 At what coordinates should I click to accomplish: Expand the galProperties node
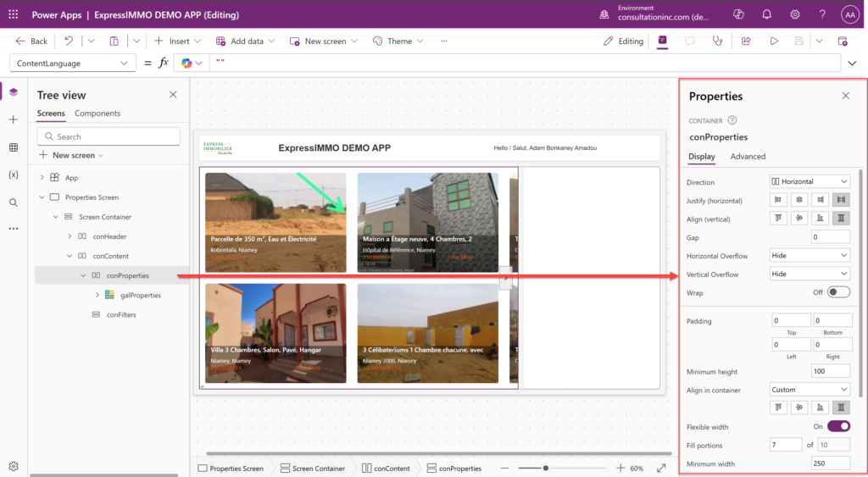pyautogui.click(x=97, y=295)
